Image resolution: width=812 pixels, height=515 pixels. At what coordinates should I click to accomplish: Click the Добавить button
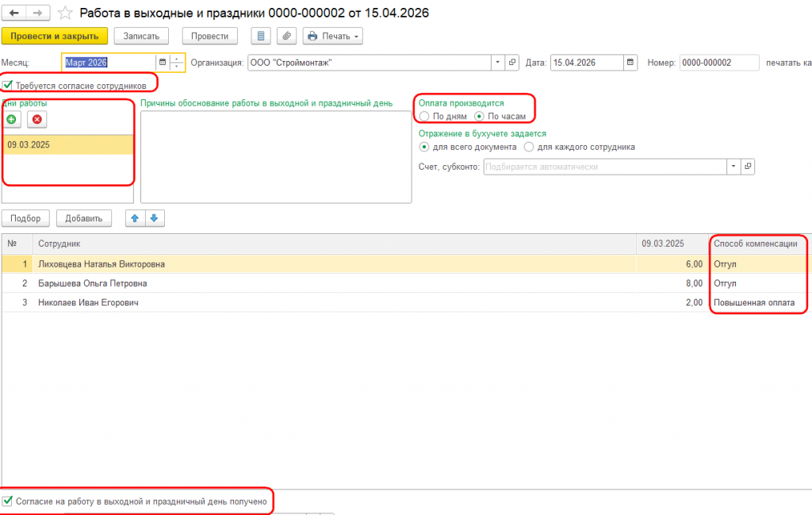(x=84, y=218)
